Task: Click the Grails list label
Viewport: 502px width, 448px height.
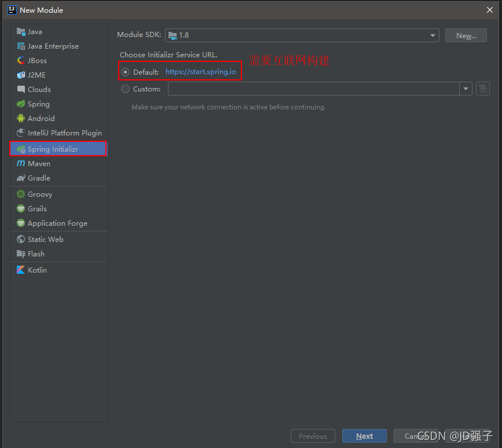Action: coord(37,208)
